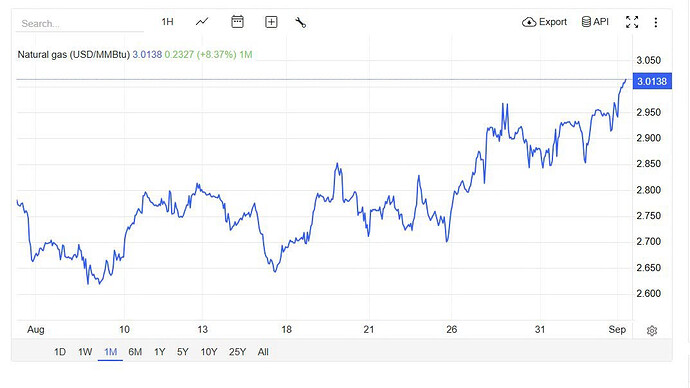This screenshot has height=388, width=690.
Task: Click the plus-box compare icon
Action: (x=271, y=22)
